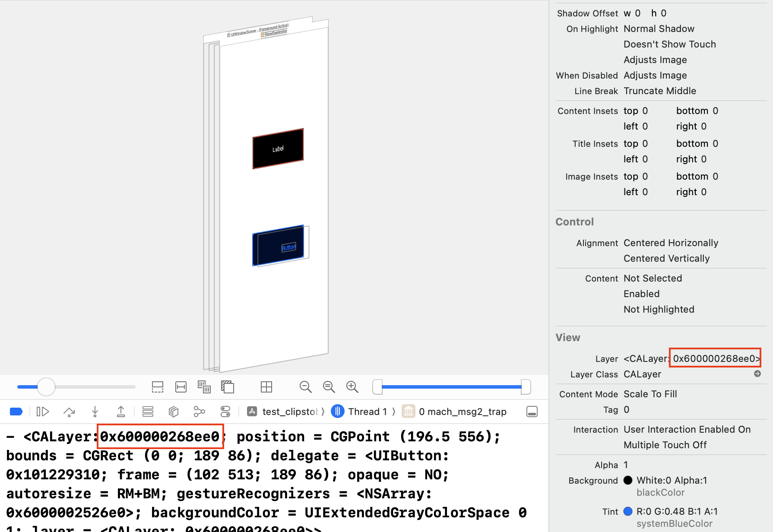Click the four-square grid canvas icon

(266, 387)
